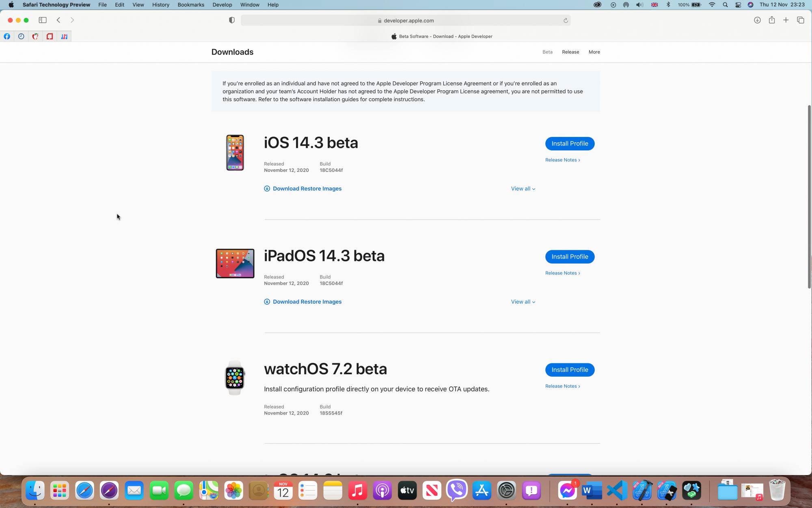Click the page vertical scrollbar

(809, 197)
